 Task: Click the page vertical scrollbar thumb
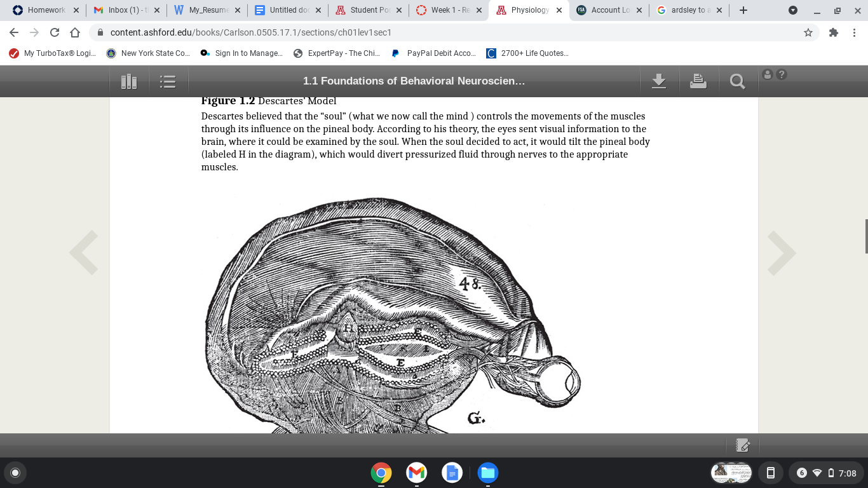coord(865,236)
